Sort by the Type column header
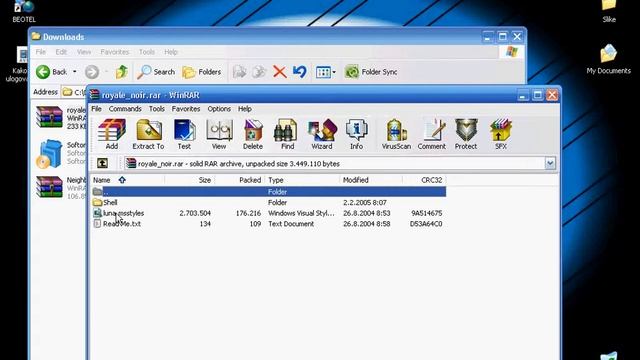640x360 pixels. pyautogui.click(x=302, y=180)
